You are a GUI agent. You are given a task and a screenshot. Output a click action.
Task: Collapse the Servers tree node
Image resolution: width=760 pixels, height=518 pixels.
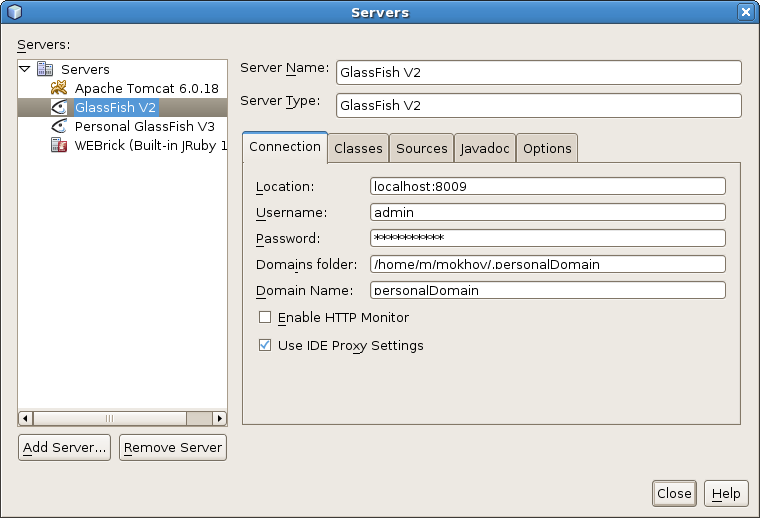[26, 70]
